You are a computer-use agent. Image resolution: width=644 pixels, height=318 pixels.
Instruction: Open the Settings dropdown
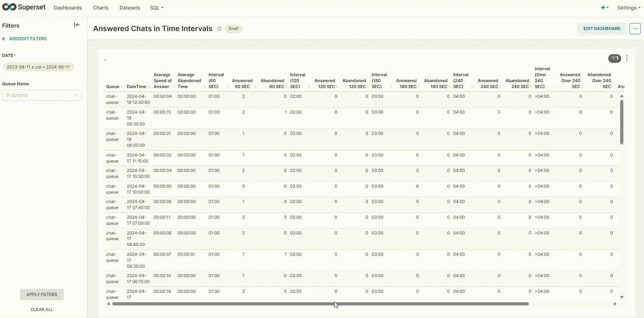point(628,7)
